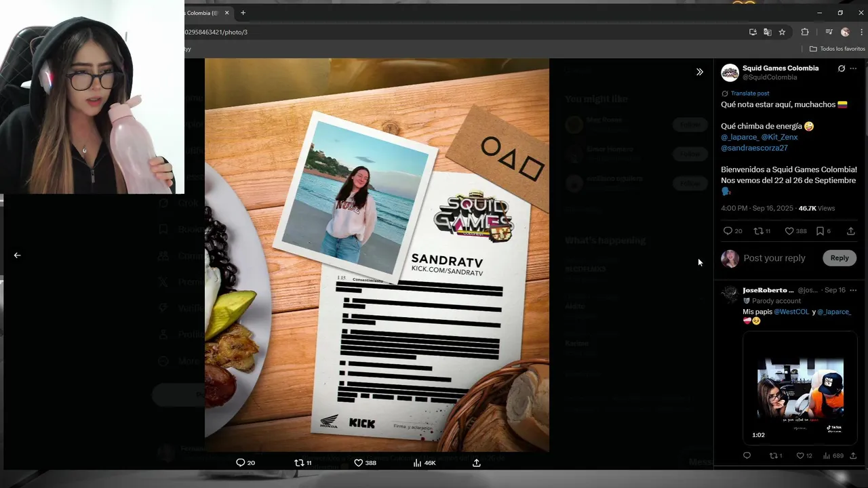Open browser extensions puzzle icon
868x488 pixels.
[805, 32]
